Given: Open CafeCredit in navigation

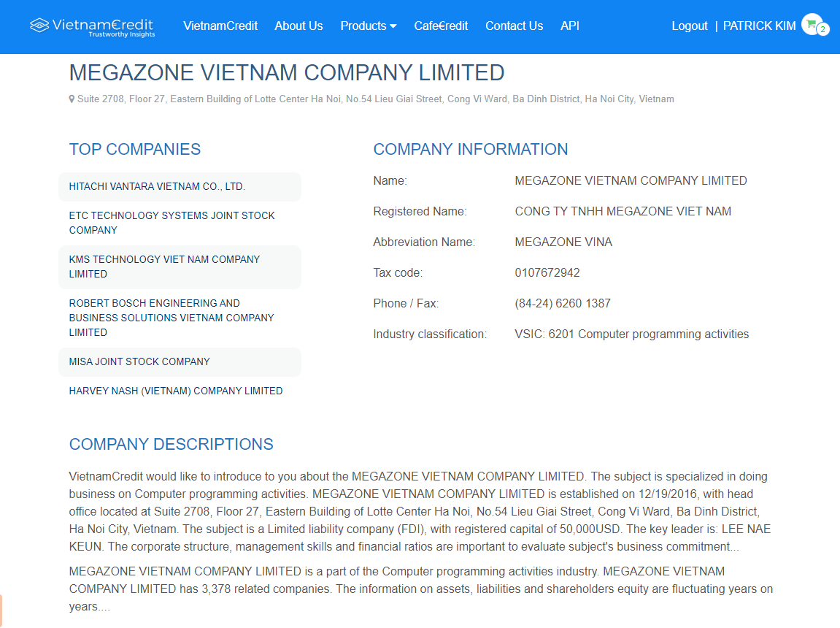Looking at the screenshot, I should [441, 26].
